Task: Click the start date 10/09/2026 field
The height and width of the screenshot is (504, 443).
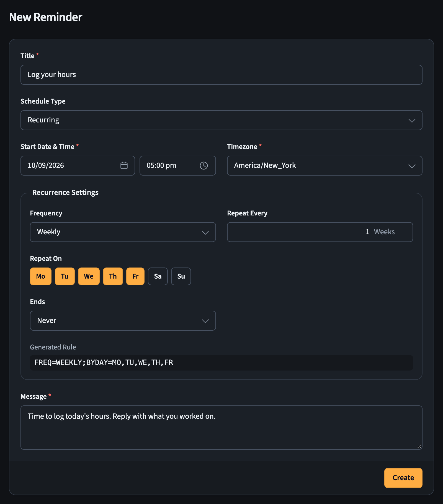Action: point(78,166)
